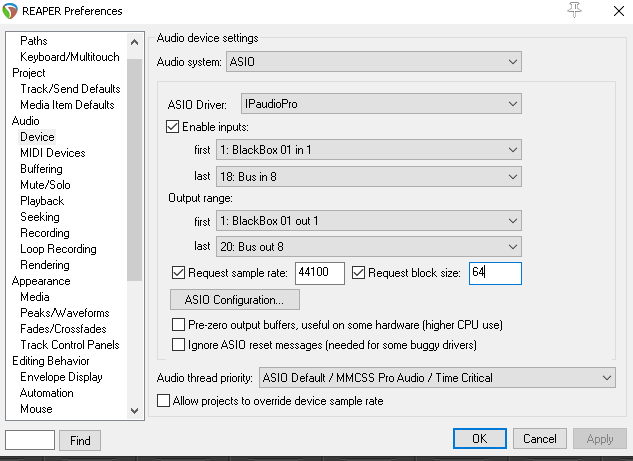Image resolution: width=633 pixels, height=461 pixels.
Task: Select the Audio category
Action: [x=26, y=121]
